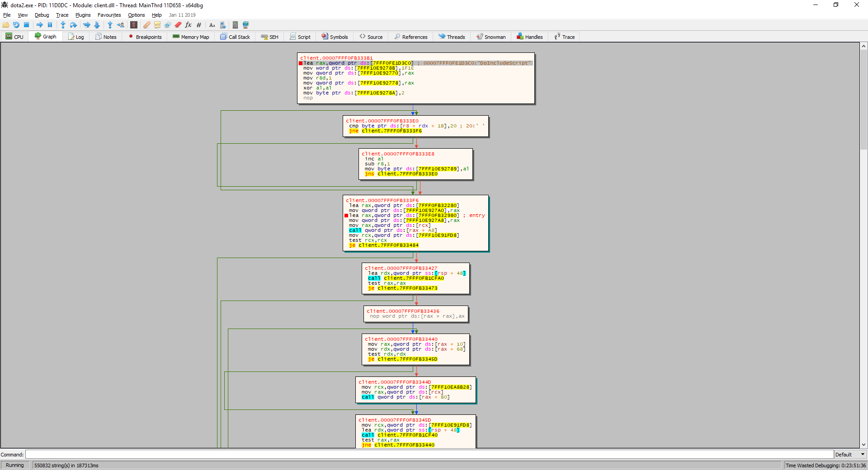Image resolution: width=868 pixels, height=470 pixels.
Task: Select the 'call client.7FFF0FB1CFA0' instruction
Action: coord(406,278)
